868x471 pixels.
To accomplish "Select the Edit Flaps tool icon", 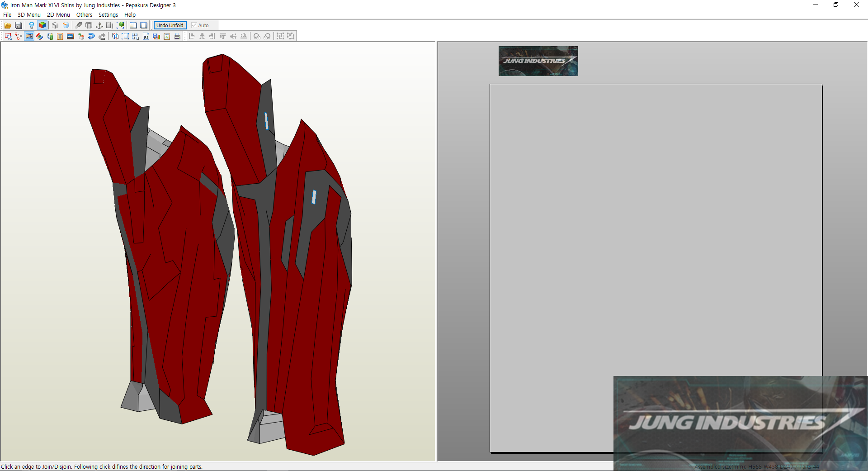I will (50, 36).
